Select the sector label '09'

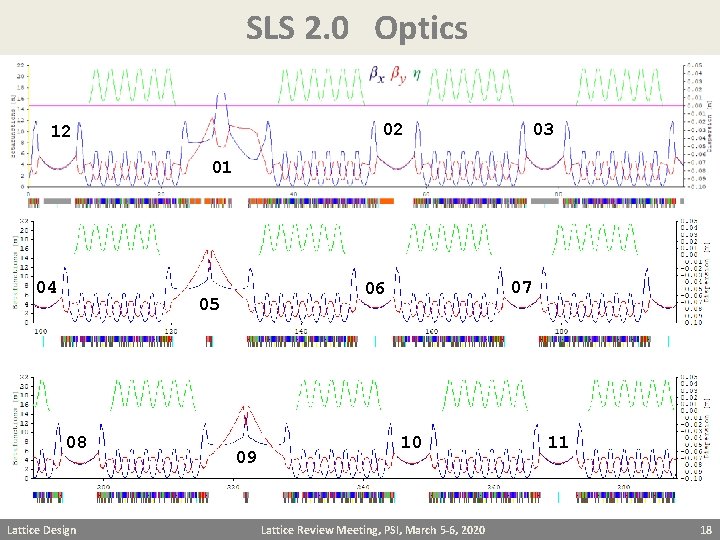coord(247,457)
